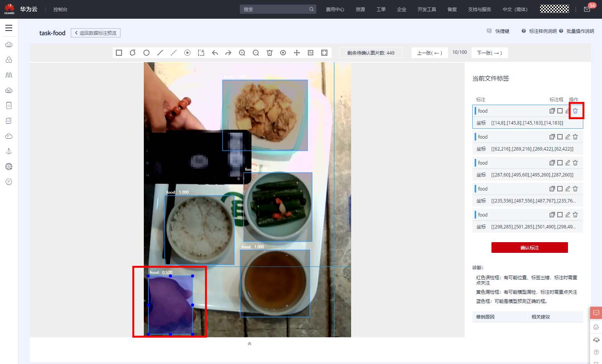Toggle the dashed line tool

pyautogui.click(x=174, y=53)
